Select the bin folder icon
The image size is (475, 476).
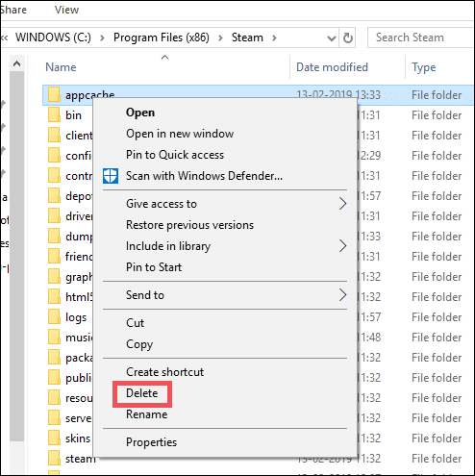[x=54, y=115]
